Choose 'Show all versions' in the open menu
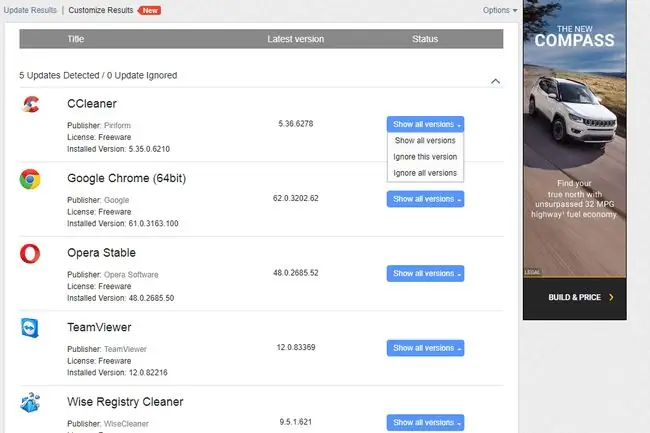The height and width of the screenshot is (433, 650). pos(425,140)
